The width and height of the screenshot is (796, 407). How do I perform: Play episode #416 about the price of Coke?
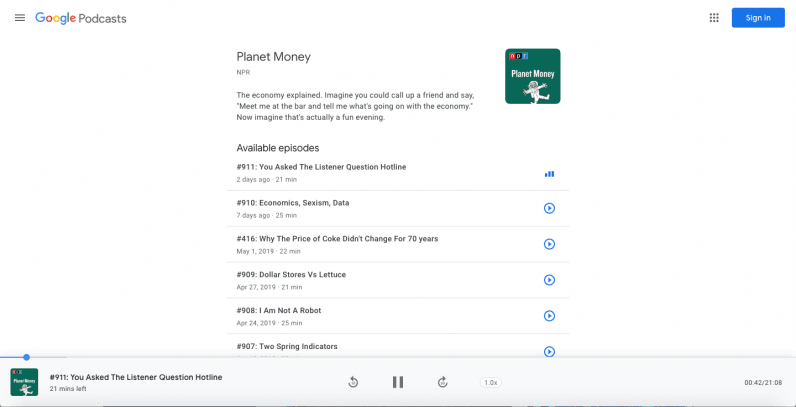[549, 244]
